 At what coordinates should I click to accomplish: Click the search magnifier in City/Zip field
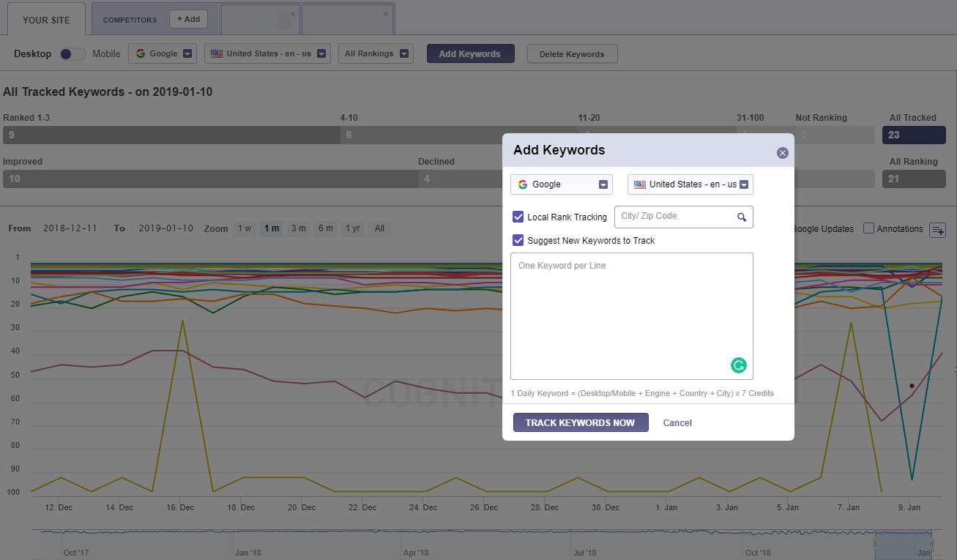741,217
